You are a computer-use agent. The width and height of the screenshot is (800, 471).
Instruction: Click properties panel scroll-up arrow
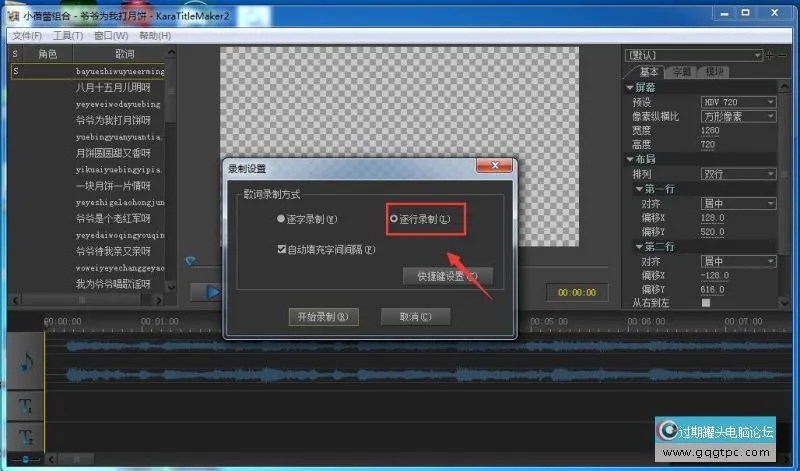(x=784, y=85)
